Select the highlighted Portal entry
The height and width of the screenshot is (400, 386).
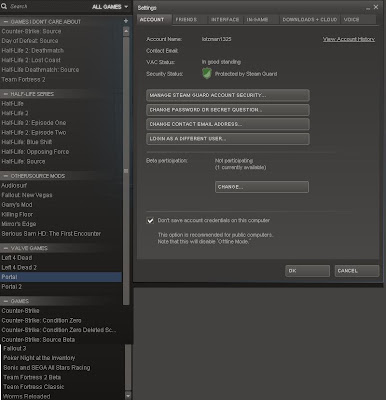tap(61, 277)
